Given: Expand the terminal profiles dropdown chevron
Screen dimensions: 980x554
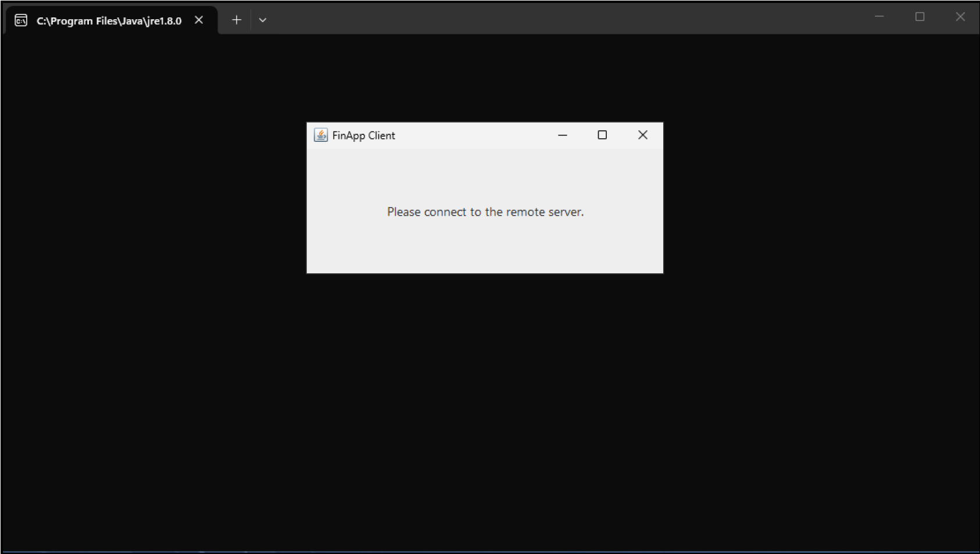Looking at the screenshot, I should [x=263, y=20].
